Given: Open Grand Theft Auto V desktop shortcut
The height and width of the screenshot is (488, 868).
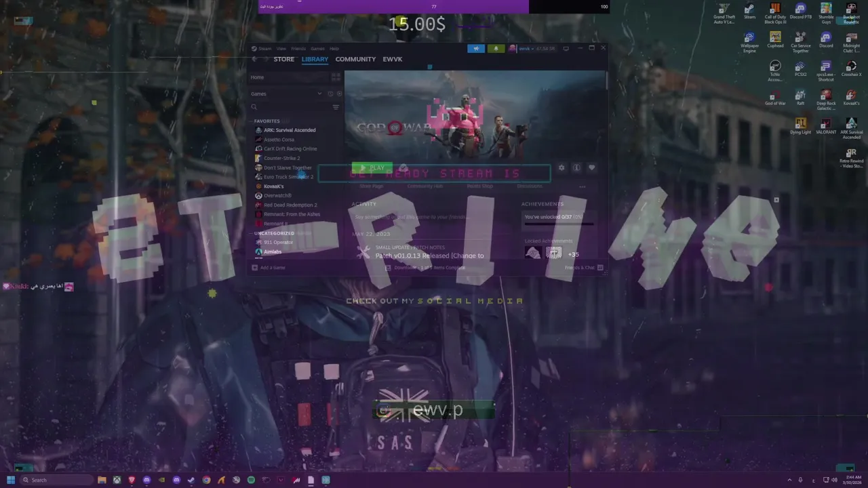Looking at the screenshot, I should click(724, 14).
